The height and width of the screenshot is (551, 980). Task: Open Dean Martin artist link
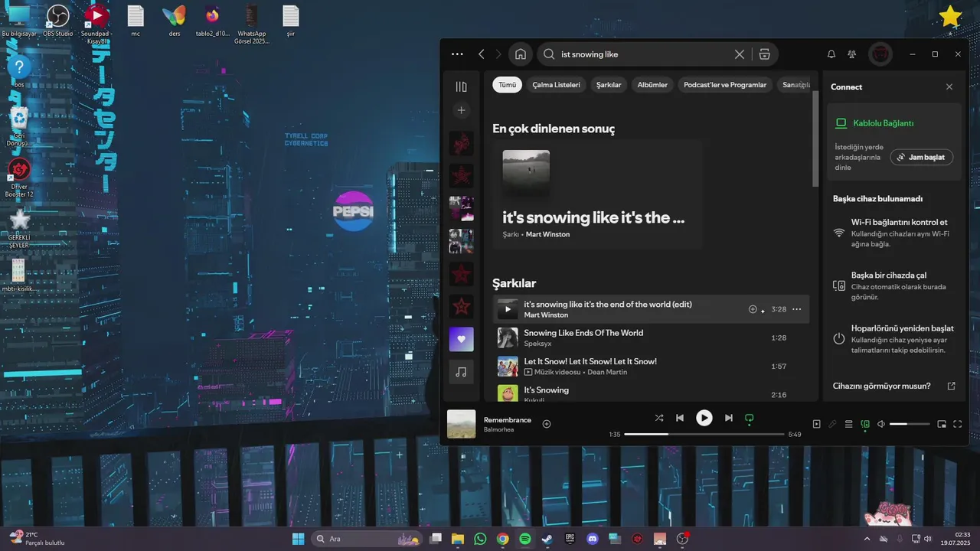point(607,372)
